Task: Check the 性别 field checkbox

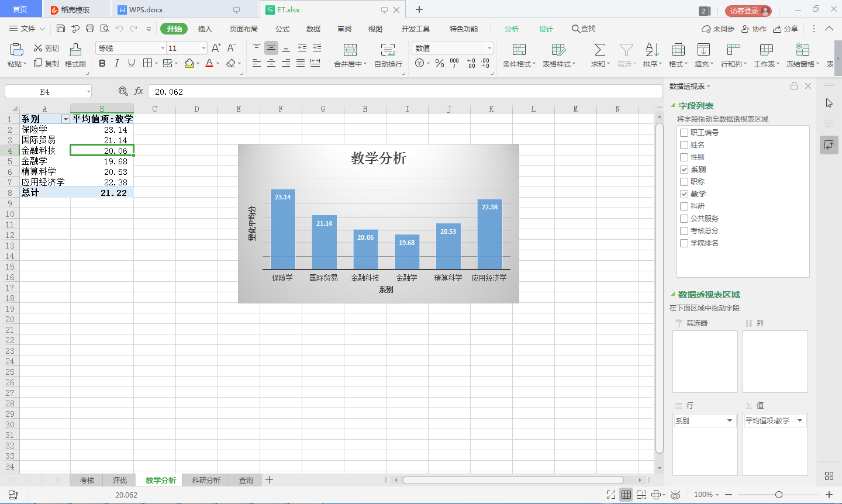Action: [684, 157]
